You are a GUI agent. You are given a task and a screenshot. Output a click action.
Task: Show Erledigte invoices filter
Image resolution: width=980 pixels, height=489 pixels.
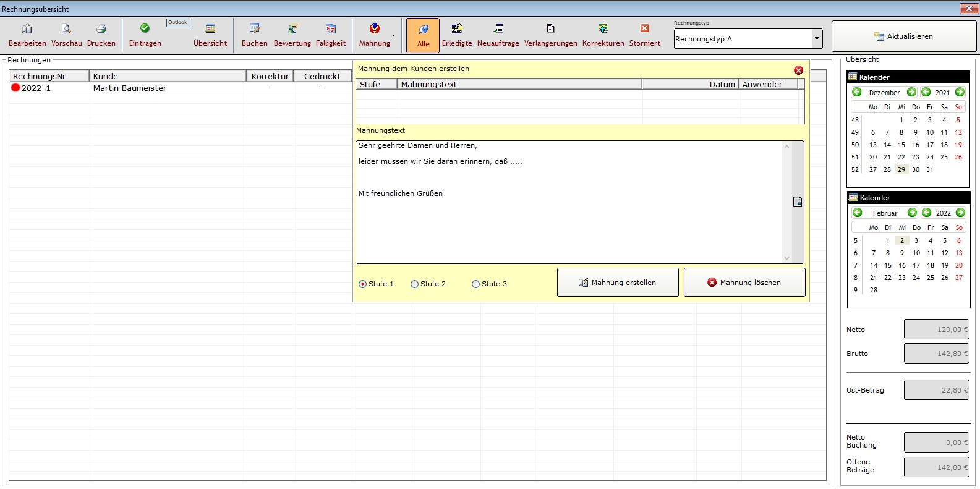[x=457, y=35]
